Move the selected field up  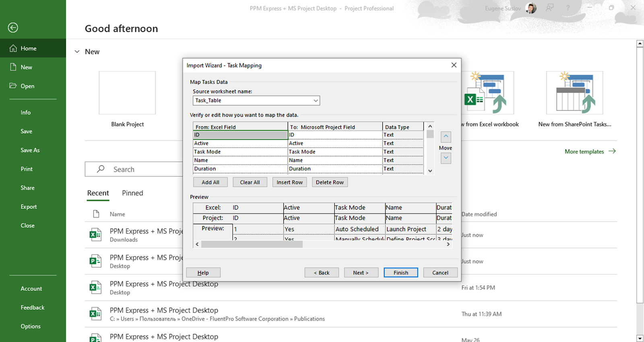tap(446, 137)
